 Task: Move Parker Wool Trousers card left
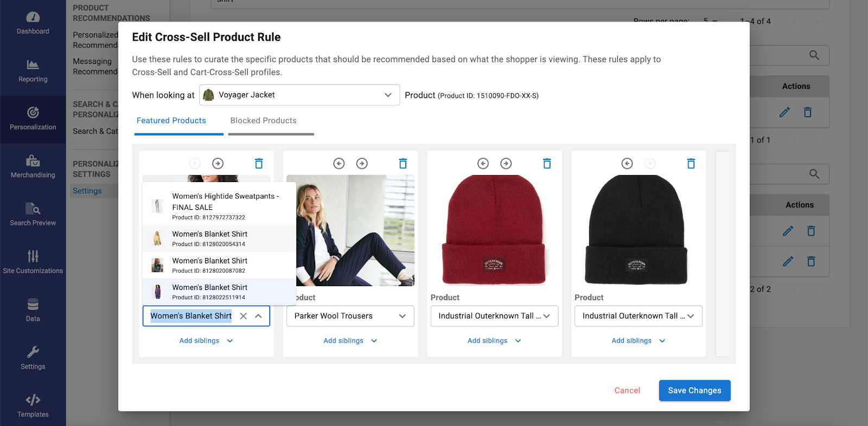[339, 163]
